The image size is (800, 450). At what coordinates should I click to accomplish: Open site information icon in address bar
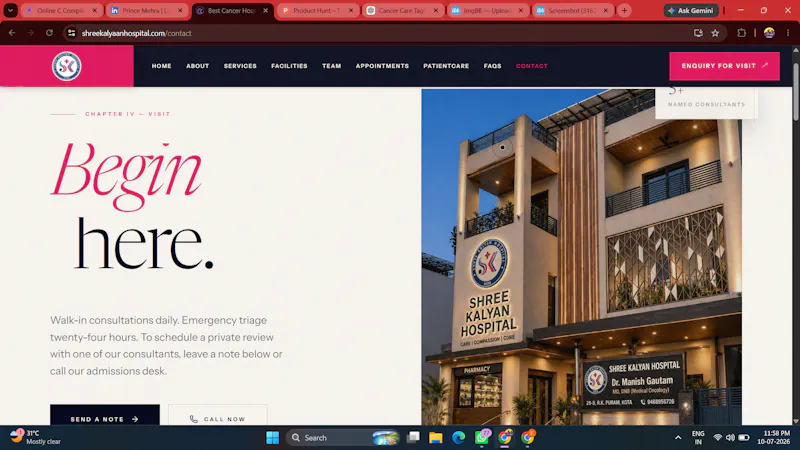(x=71, y=33)
